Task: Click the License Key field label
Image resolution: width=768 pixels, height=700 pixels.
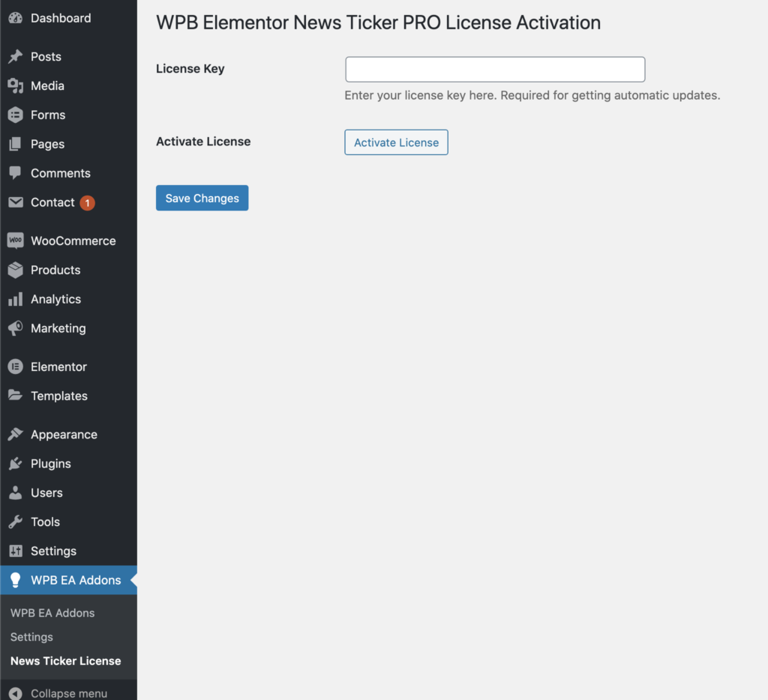Action: pyautogui.click(x=190, y=68)
